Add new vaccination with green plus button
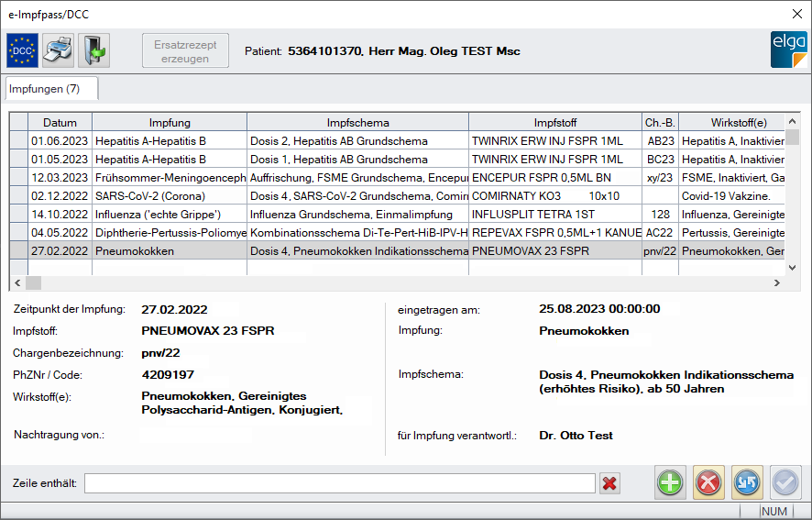 click(670, 482)
